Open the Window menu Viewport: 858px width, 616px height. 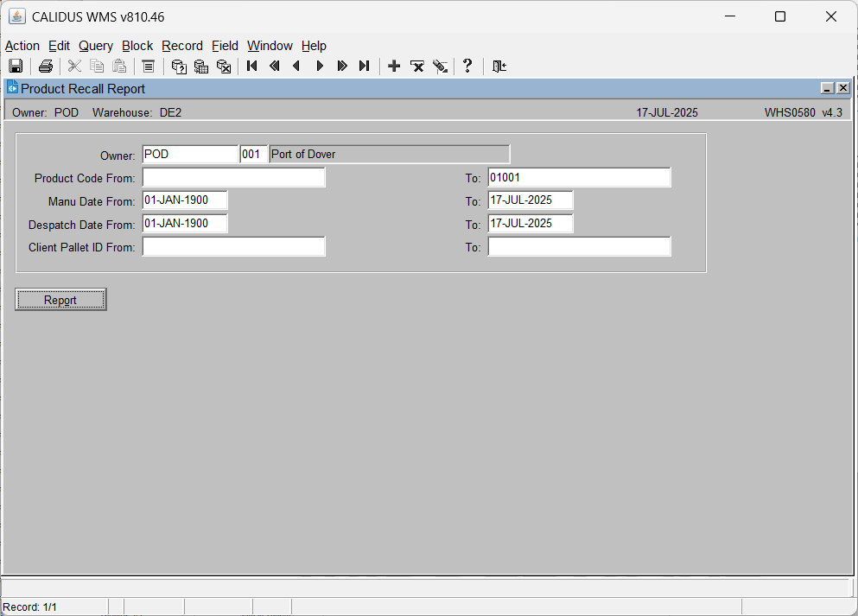coord(270,46)
